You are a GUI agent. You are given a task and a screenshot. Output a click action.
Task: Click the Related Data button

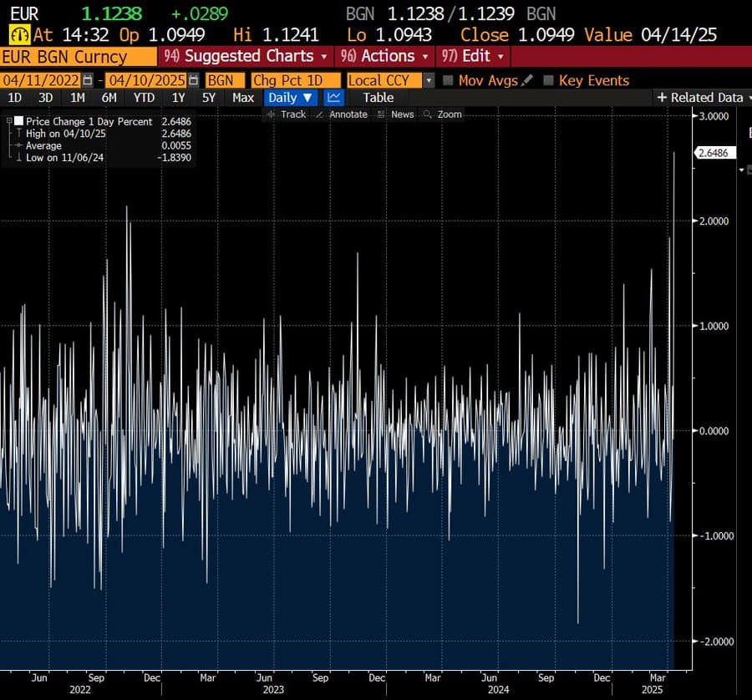click(703, 98)
